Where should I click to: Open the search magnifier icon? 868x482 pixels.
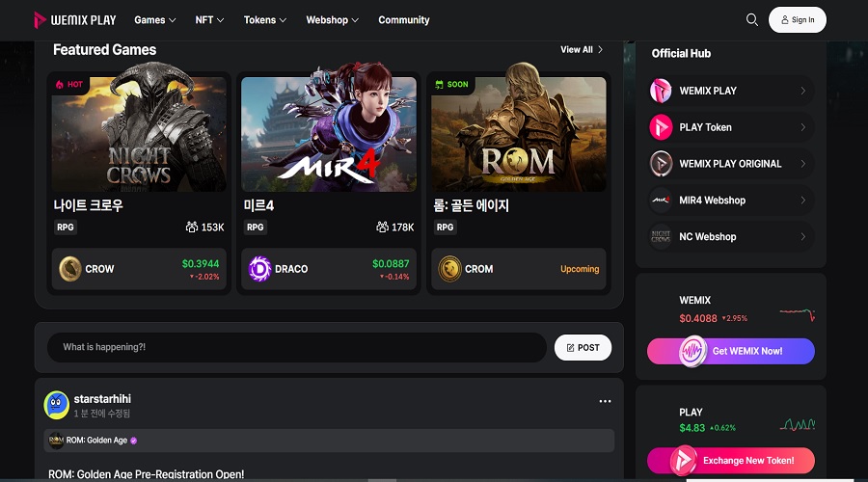coord(751,20)
